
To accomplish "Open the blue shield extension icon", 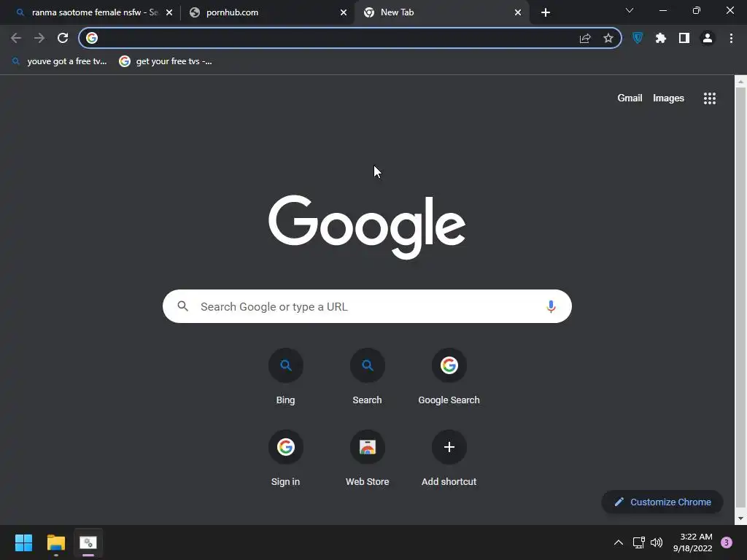I will tap(638, 38).
